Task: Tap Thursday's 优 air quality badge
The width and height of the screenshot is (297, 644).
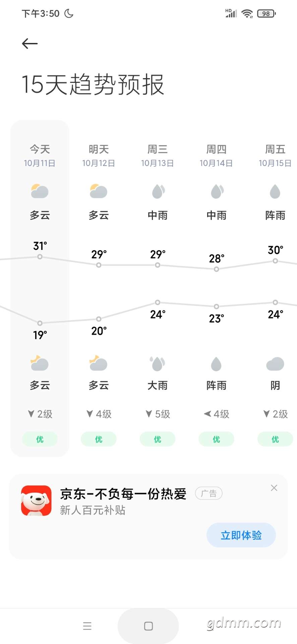Action: [x=217, y=439]
